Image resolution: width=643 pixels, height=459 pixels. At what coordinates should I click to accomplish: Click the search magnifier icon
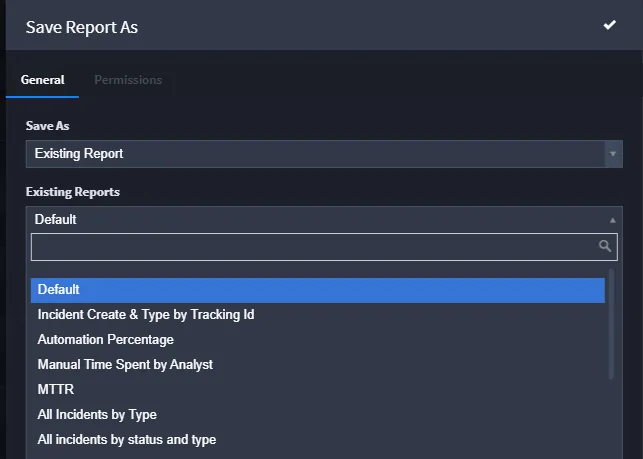[x=605, y=246]
